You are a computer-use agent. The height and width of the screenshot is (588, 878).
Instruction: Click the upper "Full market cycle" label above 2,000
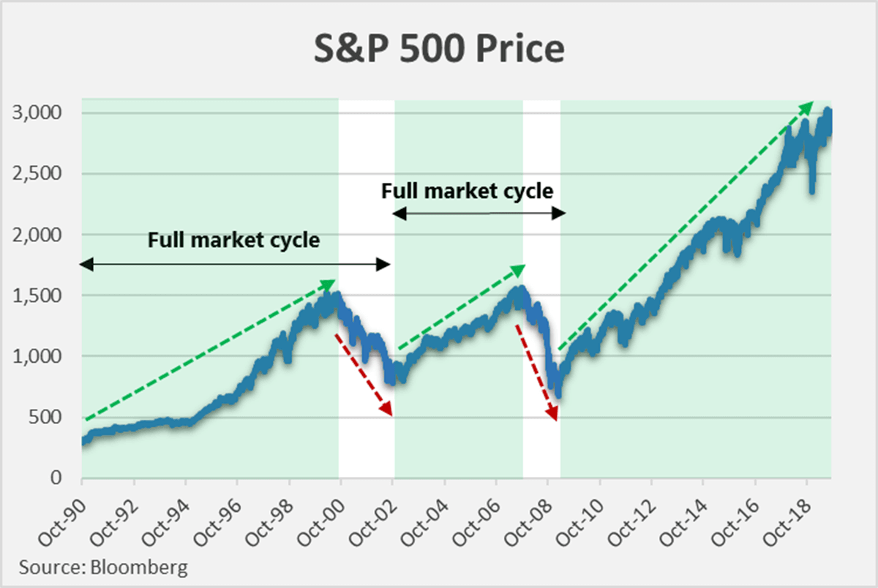pos(467,192)
